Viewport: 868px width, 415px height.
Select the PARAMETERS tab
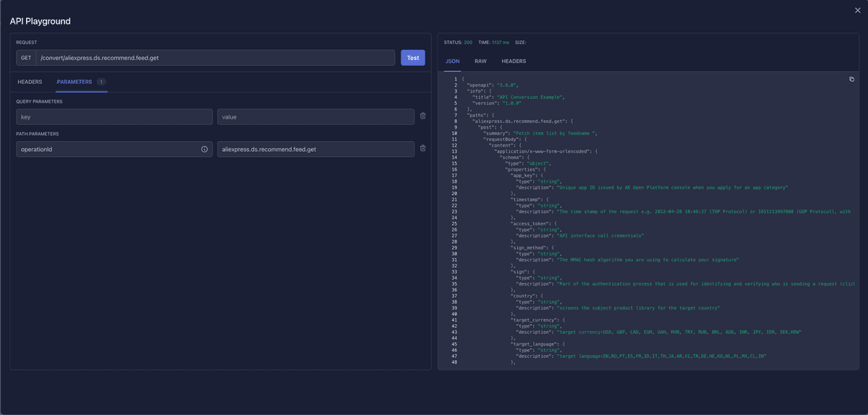click(75, 82)
